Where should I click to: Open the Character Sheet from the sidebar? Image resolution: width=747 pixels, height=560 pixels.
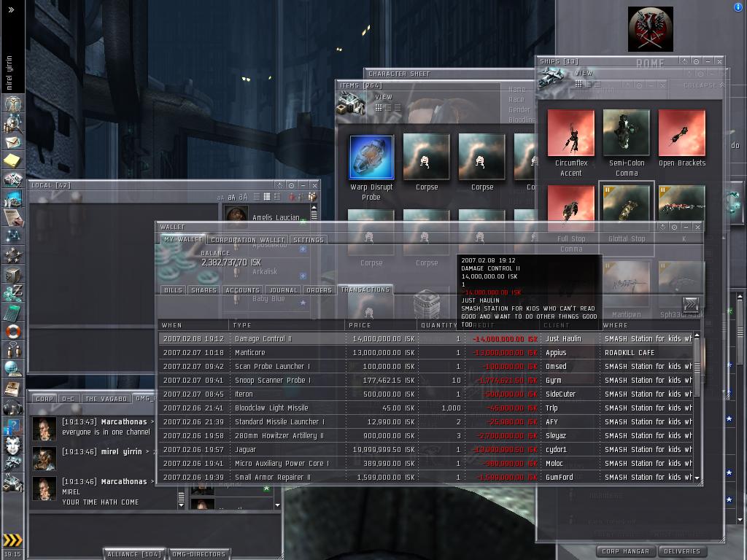(13, 103)
